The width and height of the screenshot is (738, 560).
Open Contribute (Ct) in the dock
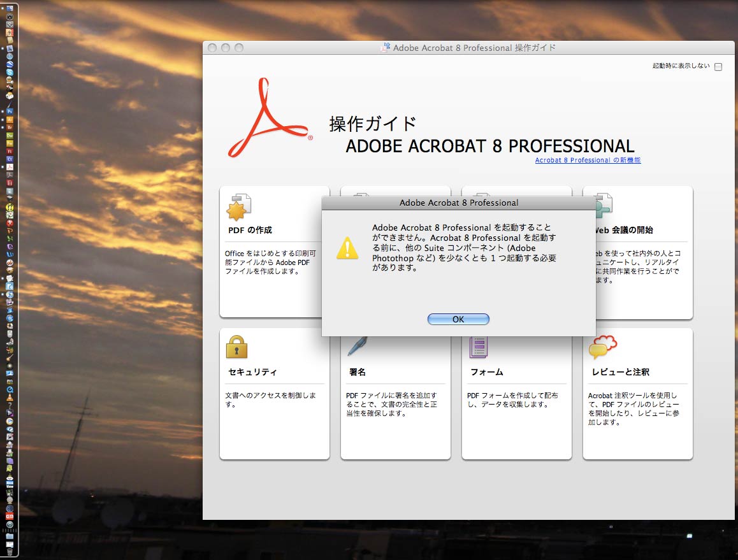tap(10, 159)
